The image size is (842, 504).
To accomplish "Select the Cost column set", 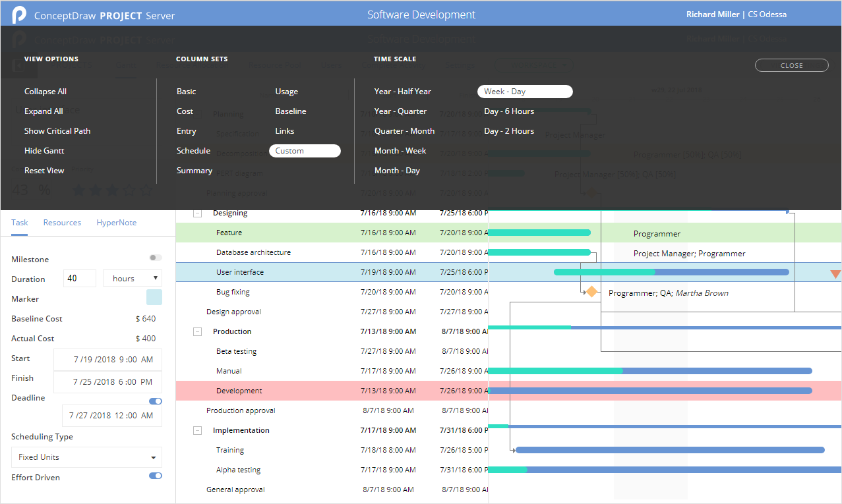I will pyautogui.click(x=185, y=111).
